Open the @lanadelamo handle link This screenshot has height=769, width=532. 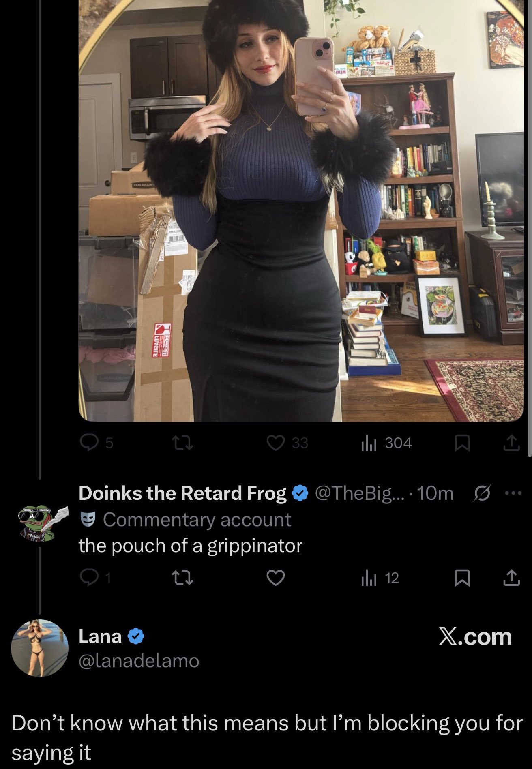point(139,661)
